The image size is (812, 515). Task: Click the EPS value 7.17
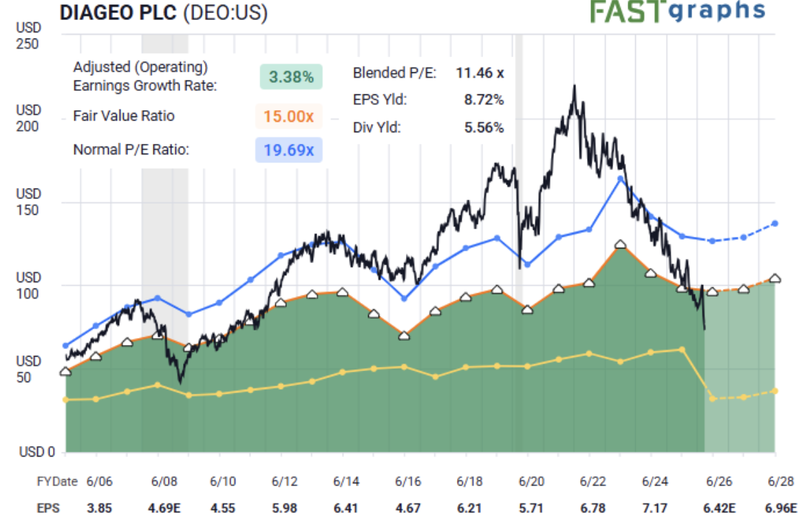pos(655,507)
